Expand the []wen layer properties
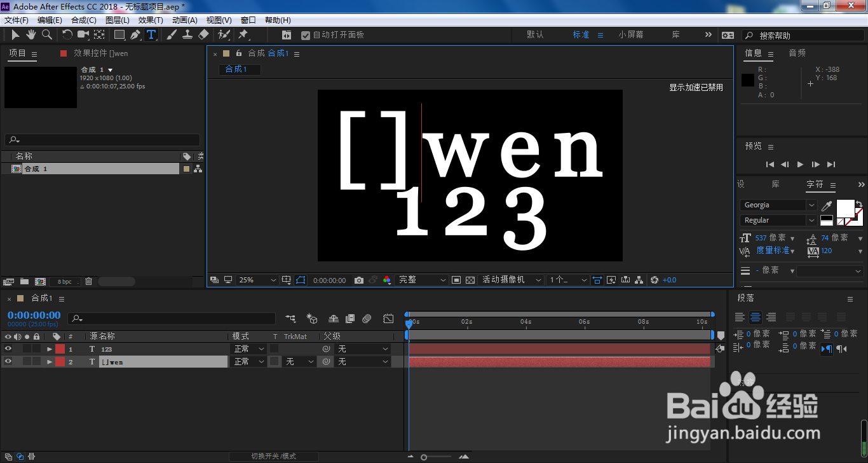The height and width of the screenshot is (463, 868). click(x=50, y=362)
